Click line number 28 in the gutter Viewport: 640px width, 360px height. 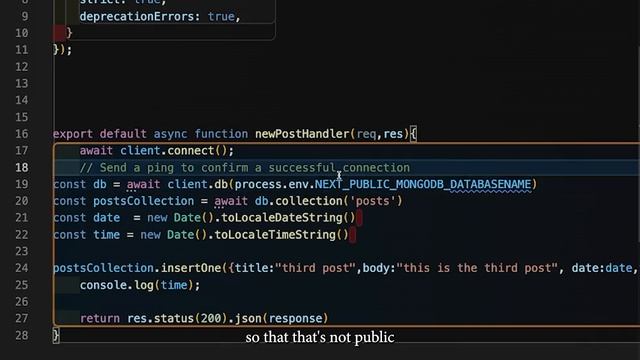point(22,335)
